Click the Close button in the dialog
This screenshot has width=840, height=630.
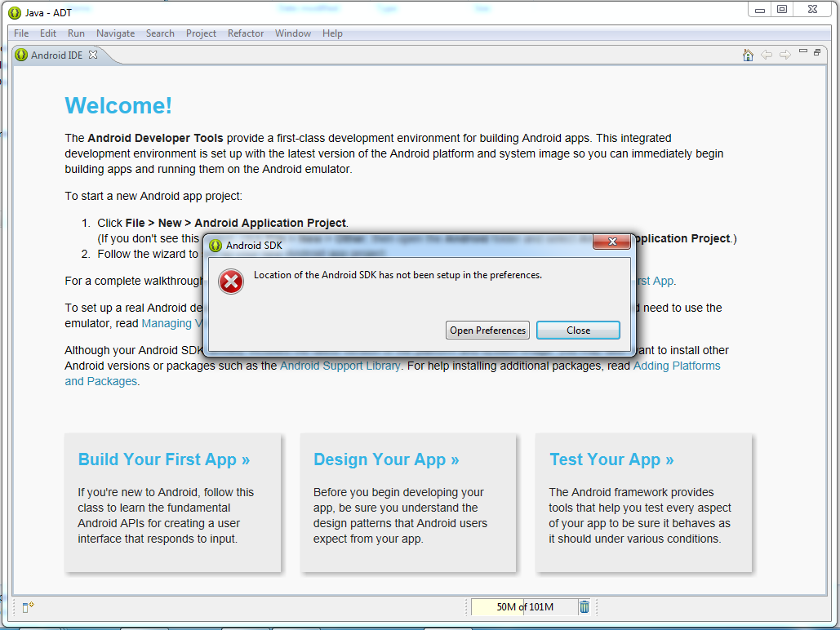(x=579, y=331)
